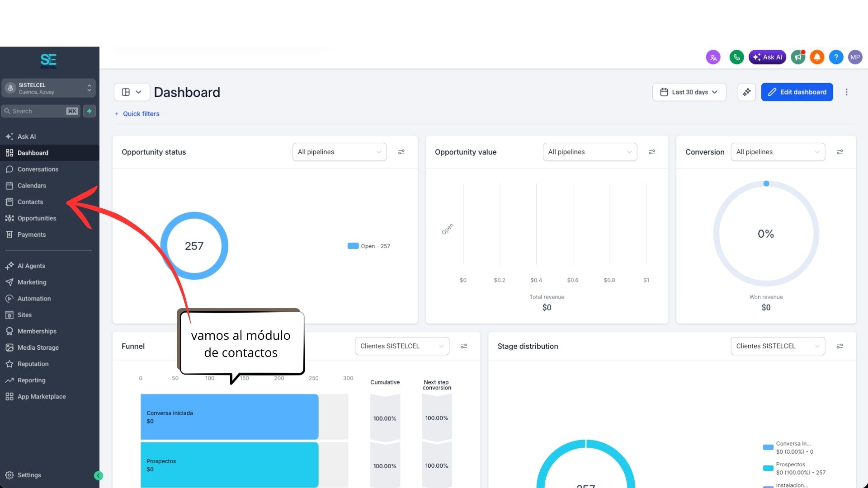The height and width of the screenshot is (488, 868).
Task: Click the sparkle AI insights icon button
Action: tap(747, 92)
